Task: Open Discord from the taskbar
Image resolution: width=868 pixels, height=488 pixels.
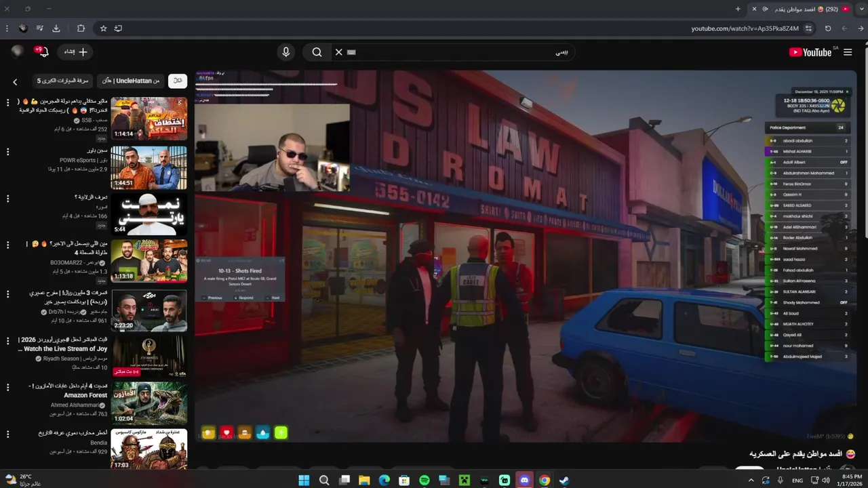Action: 524,480
